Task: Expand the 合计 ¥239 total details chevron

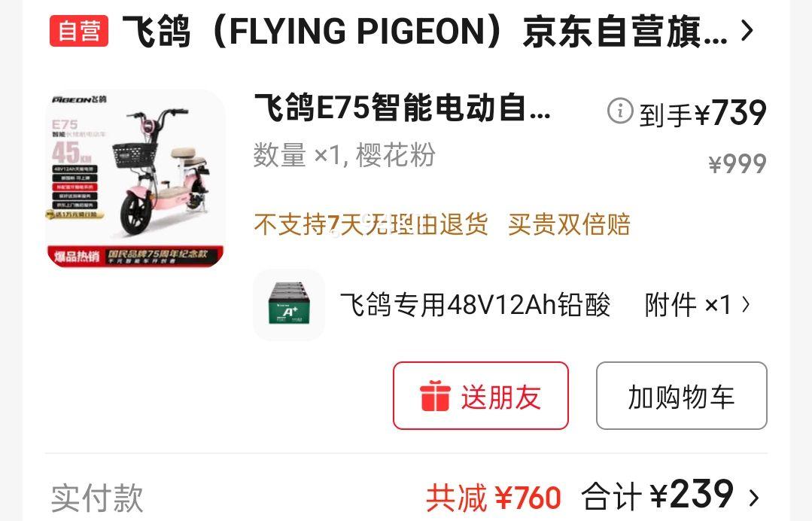Action: (x=754, y=497)
